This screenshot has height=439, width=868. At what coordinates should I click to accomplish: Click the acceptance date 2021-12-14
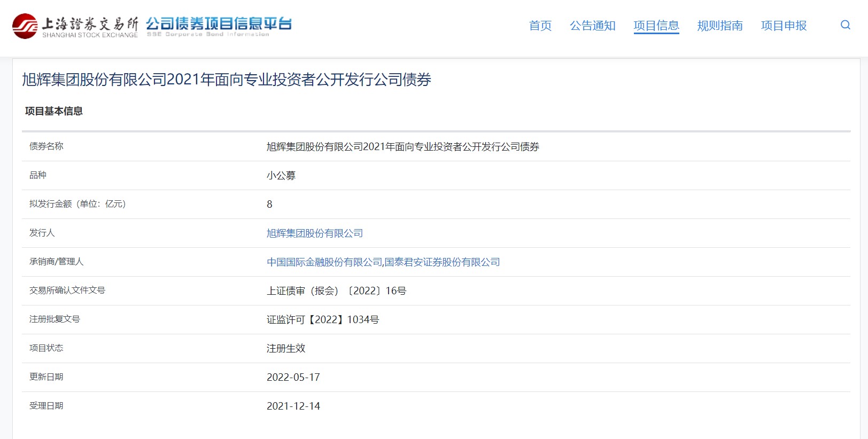(293, 406)
